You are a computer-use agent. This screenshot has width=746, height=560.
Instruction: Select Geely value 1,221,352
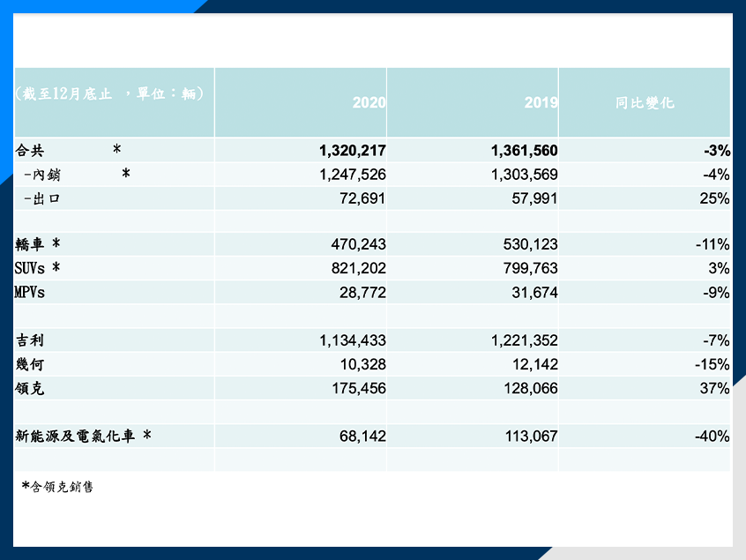pyautogui.click(x=525, y=340)
